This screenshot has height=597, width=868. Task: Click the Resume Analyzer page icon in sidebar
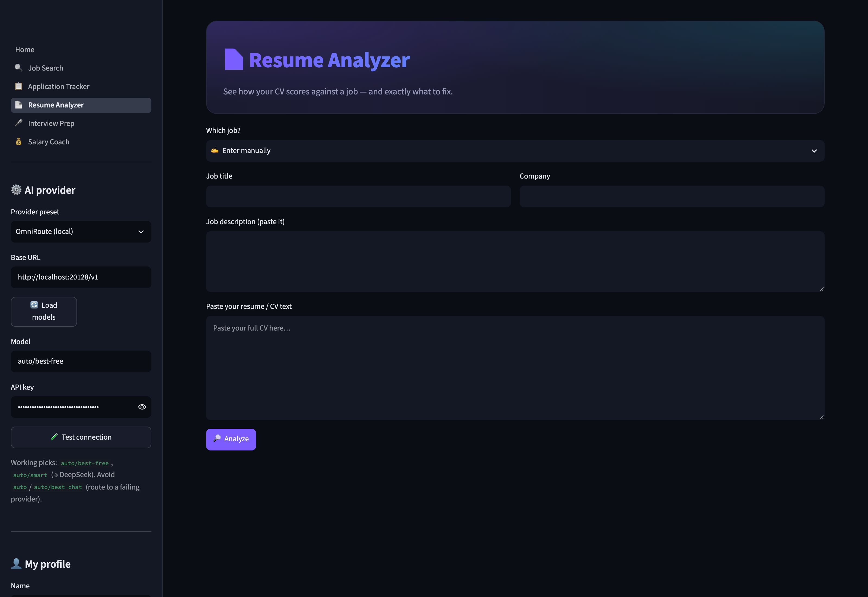[18, 105]
